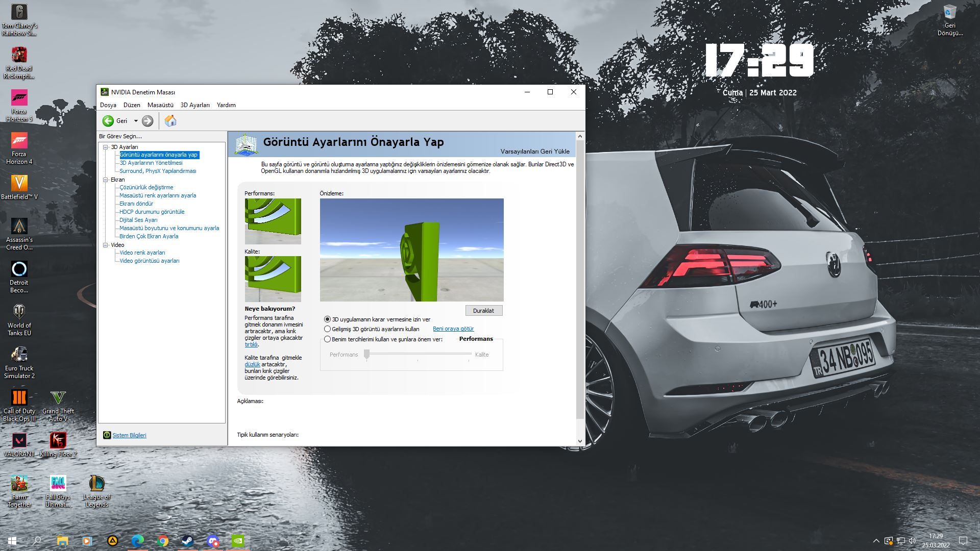This screenshot has height=551, width=980.
Task: Open the Euro Truck Simulator 2 desktop icon
Action: [19, 355]
